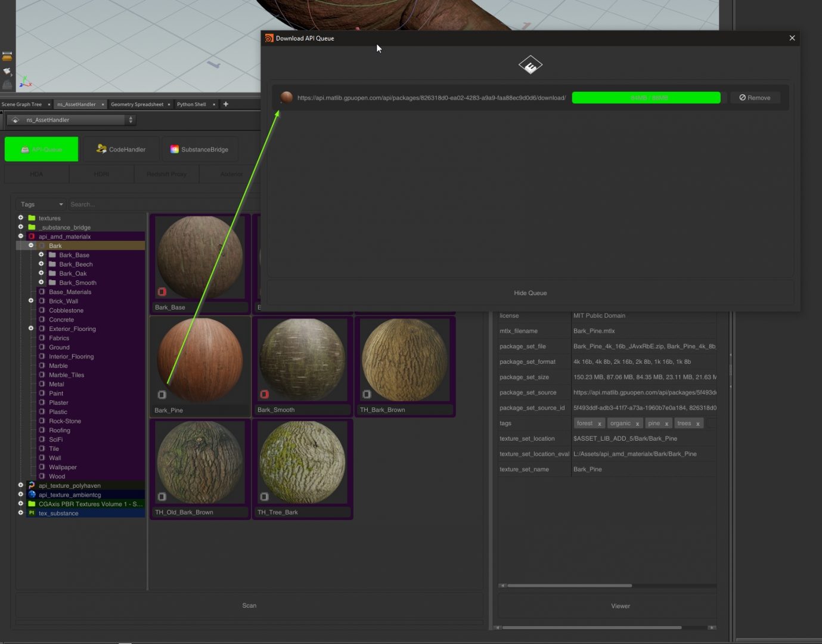Switch to the Python Shell tab
Image resolution: width=822 pixels, height=644 pixels.
(x=191, y=104)
